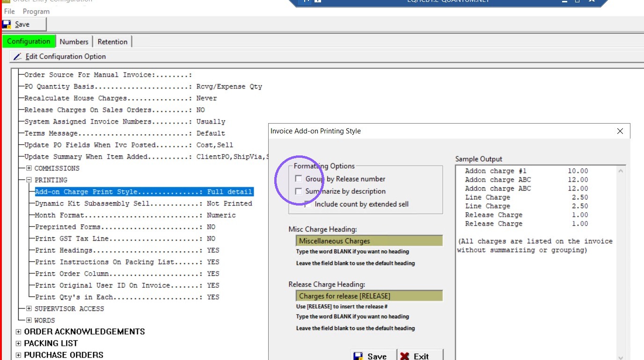This screenshot has height=360, width=644.
Task: Close the Invoice Add-on Printing Style dialog
Action: pos(620,132)
